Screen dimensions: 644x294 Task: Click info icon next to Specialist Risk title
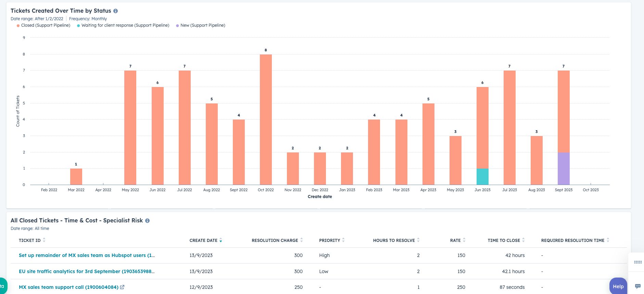coord(147,221)
